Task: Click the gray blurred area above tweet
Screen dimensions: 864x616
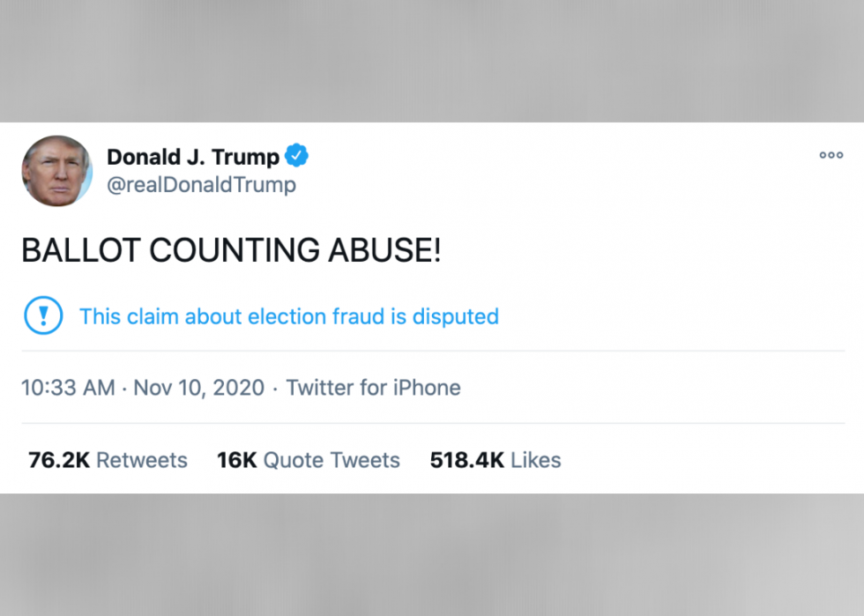Action: point(432,60)
